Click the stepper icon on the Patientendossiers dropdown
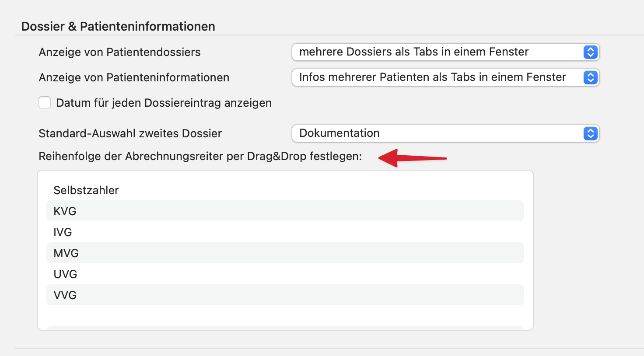The width and height of the screenshot is (644, 356). pyautogui.click(x=591, y=52)
